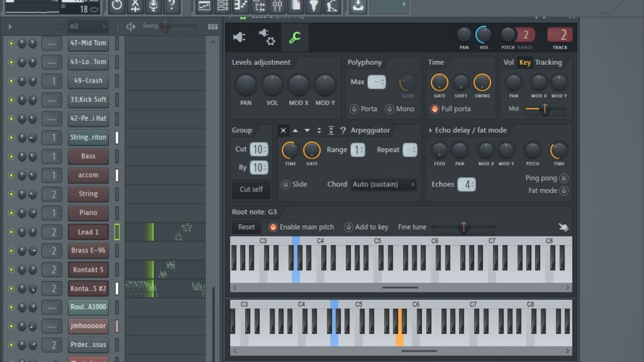Image resolution: width=644 pixels, height=362 pixels.
Task: Click the Polyphony Max value stepper
Action: tap(377, 82)
